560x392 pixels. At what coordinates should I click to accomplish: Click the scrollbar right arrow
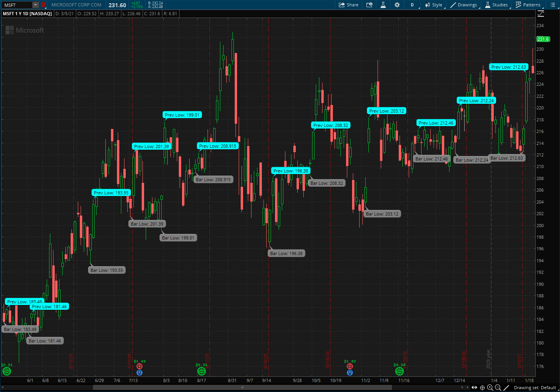(x=467, y=387)
